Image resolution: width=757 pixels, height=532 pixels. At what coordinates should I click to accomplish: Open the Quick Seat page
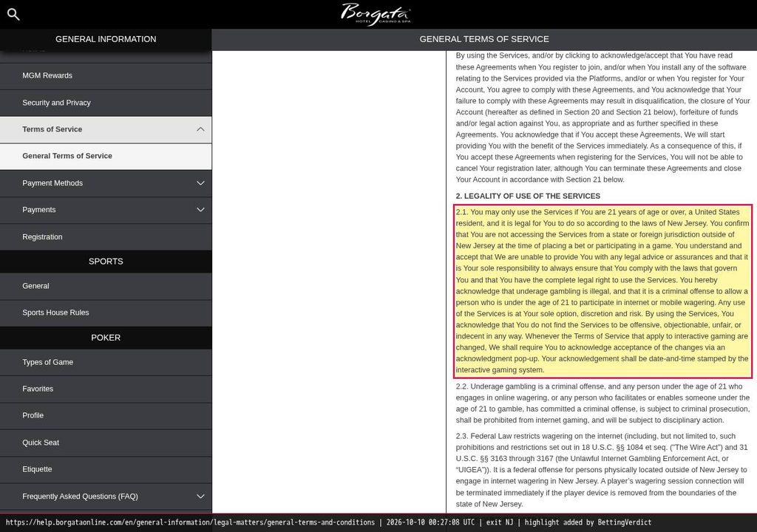pyautogui.click(x=106, y=443)
